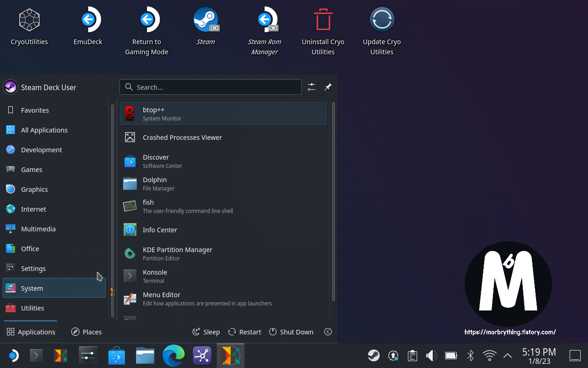Image resolution: width=588 pixels, height=368 pixels.
Task: Open the Office category
Action: pyautogui.click(x=54, y=249)
